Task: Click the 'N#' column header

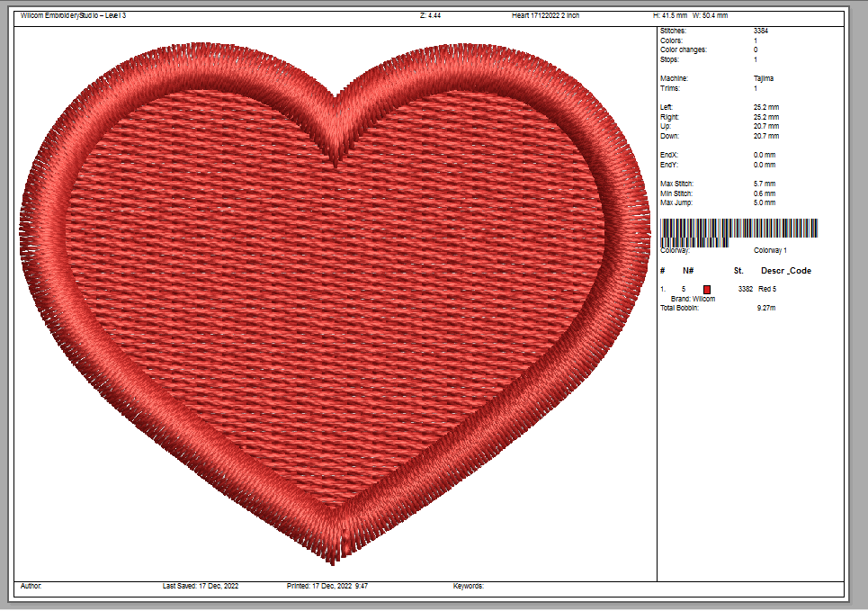Action: pyautogui.click(x=688, y=271)
